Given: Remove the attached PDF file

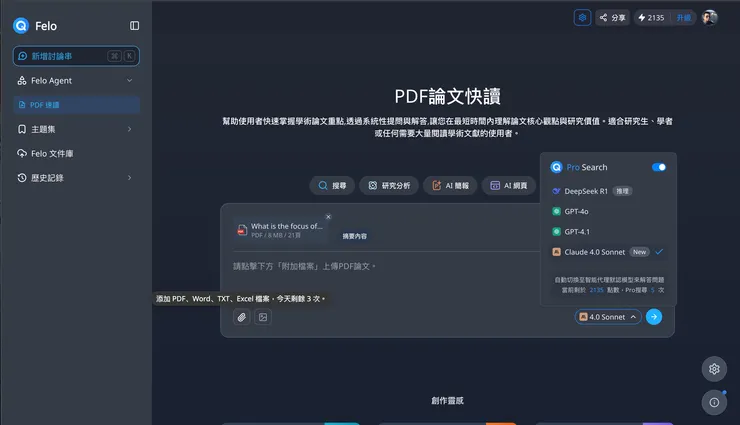Looking at the screenshot, I should [328, 217].
